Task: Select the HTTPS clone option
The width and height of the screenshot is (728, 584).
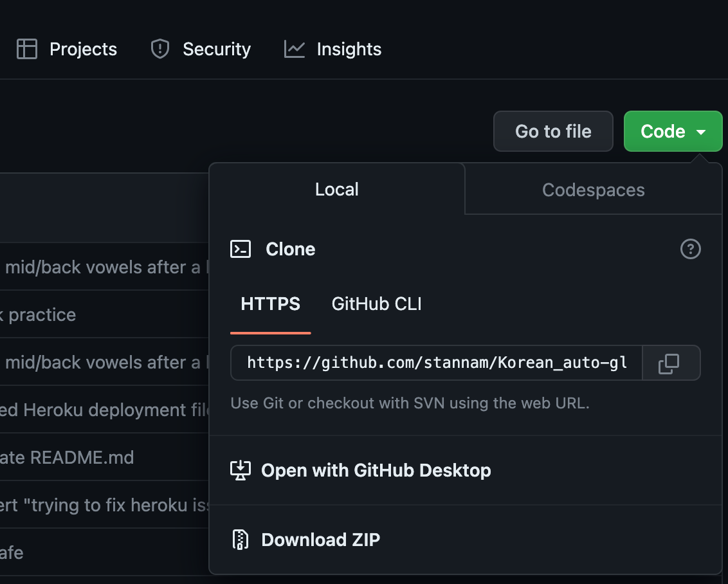Action: [x=270, y=304]
